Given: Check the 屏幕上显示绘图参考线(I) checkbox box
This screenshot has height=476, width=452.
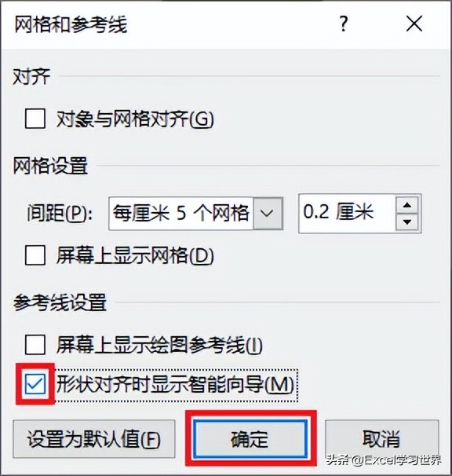Looking at the screenshot, I should [x=35, y=345].
